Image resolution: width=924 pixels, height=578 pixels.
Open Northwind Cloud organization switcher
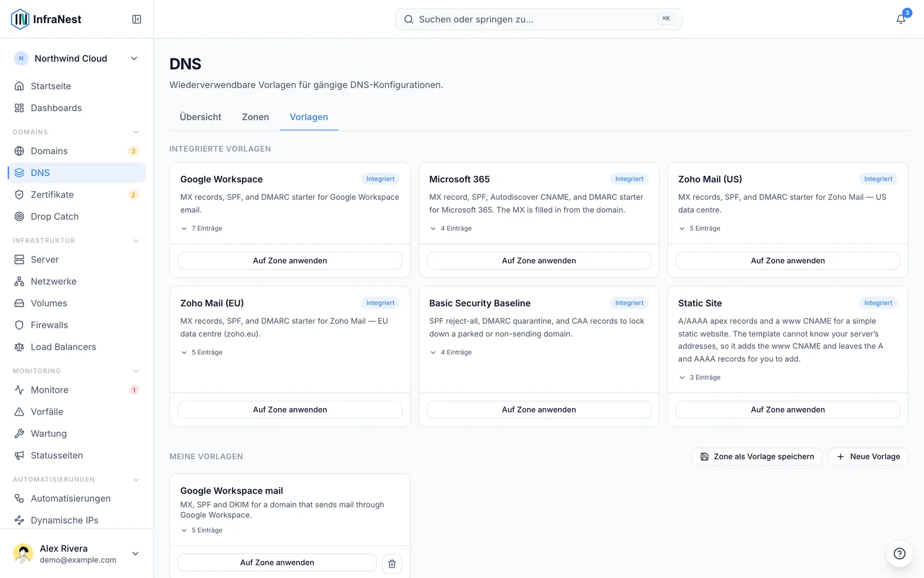pyautogui.click(x=77, y=59)
